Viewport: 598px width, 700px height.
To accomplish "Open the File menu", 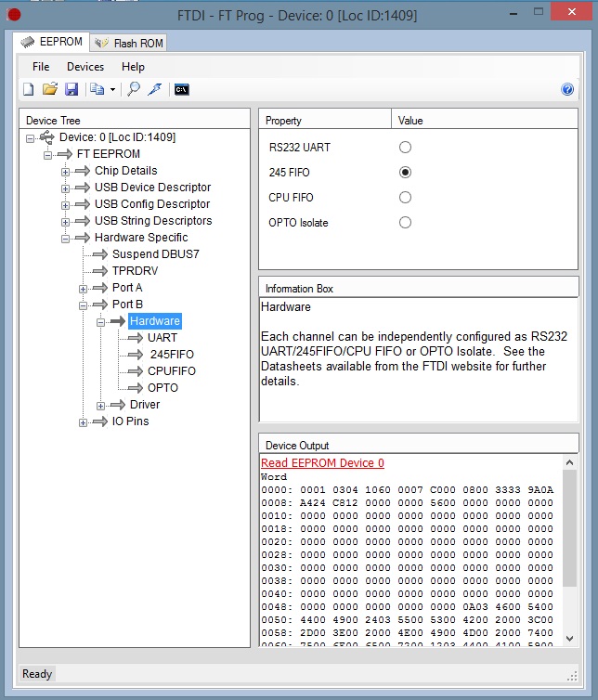I will click(x=41, y=67).
